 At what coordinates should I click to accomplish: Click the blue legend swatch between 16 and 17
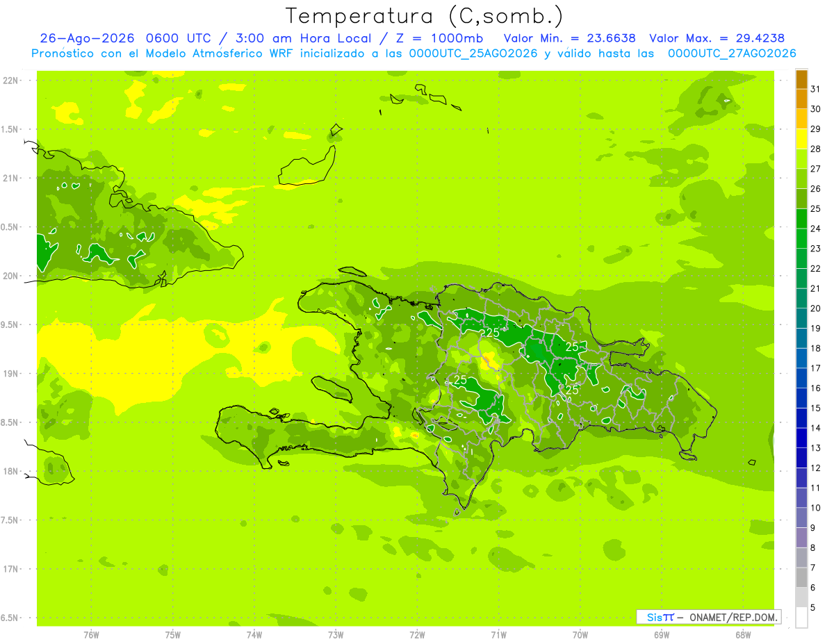(x=801, y=379)
